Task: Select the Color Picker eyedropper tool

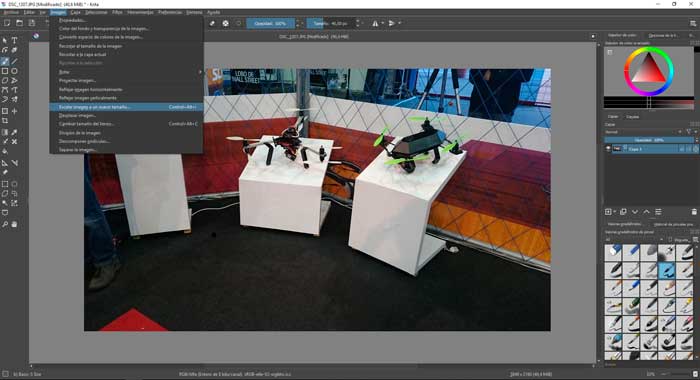Action: [14, 132]
